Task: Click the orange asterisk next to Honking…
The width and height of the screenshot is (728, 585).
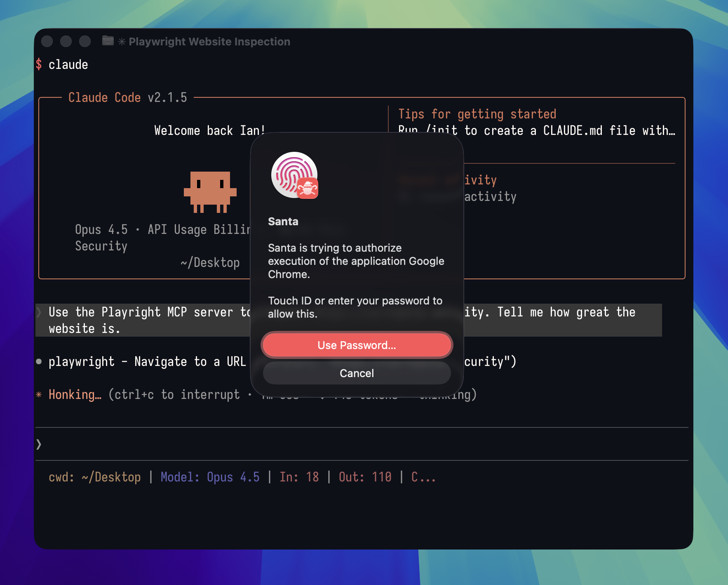Action: pyautogui.click(x=39, y=395)
